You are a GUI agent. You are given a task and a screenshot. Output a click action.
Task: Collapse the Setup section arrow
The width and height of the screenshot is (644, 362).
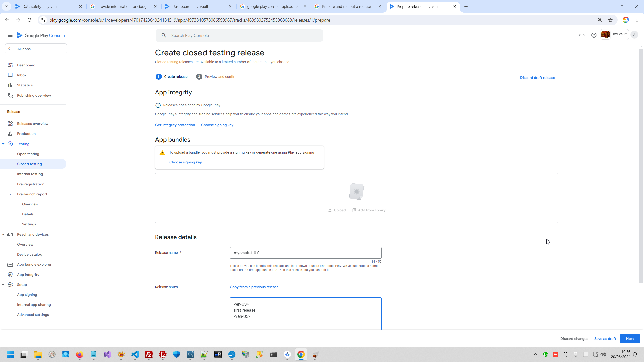point(3,285)
